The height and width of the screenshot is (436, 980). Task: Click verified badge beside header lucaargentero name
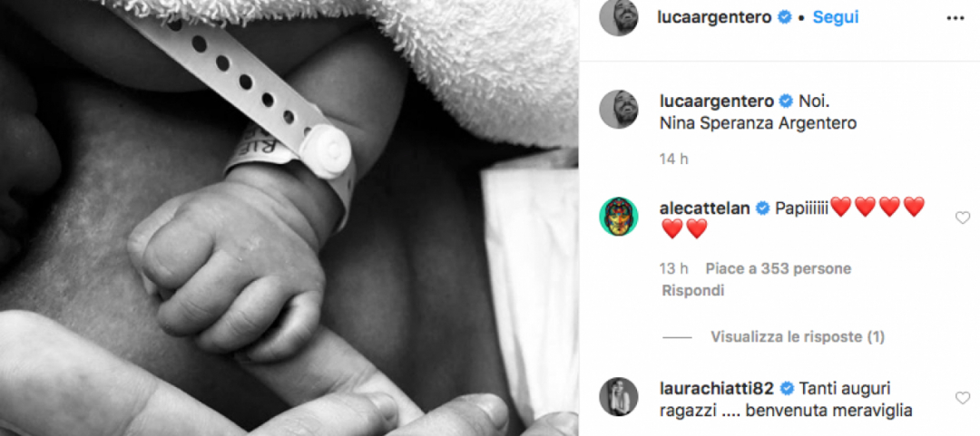[x=784, y=17]
